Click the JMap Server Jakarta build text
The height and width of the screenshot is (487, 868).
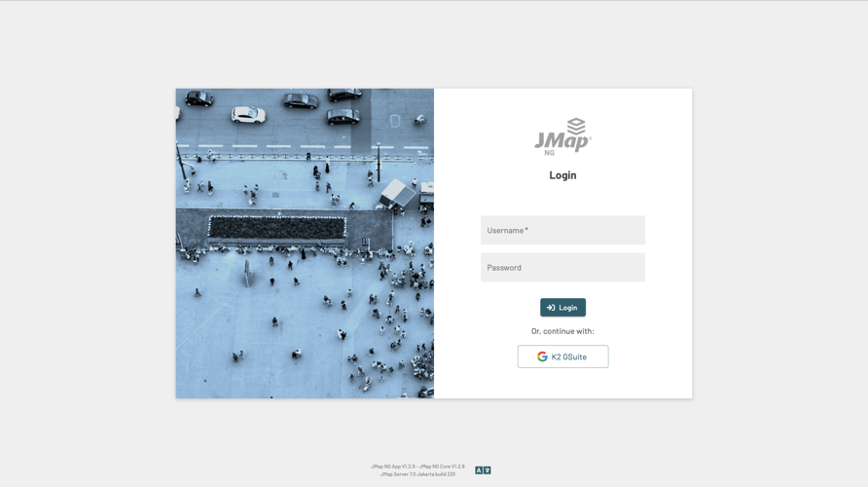click(418, 474)
